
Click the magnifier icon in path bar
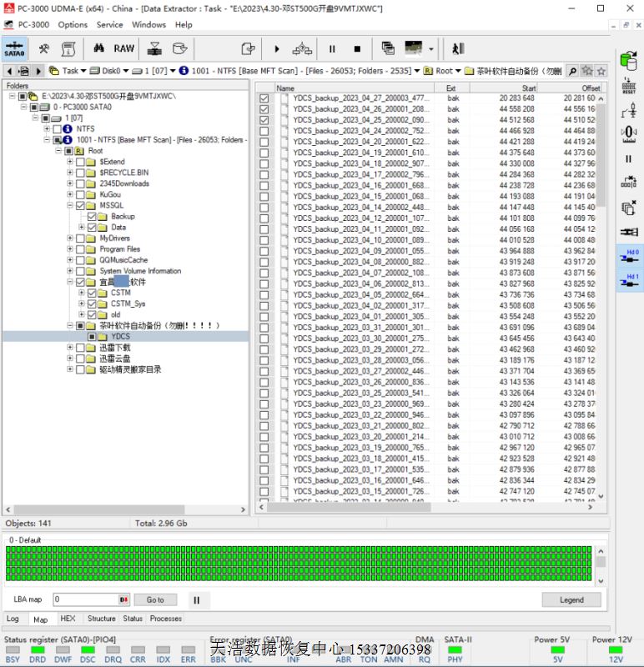pyautogui.click(x=573, y=72)
